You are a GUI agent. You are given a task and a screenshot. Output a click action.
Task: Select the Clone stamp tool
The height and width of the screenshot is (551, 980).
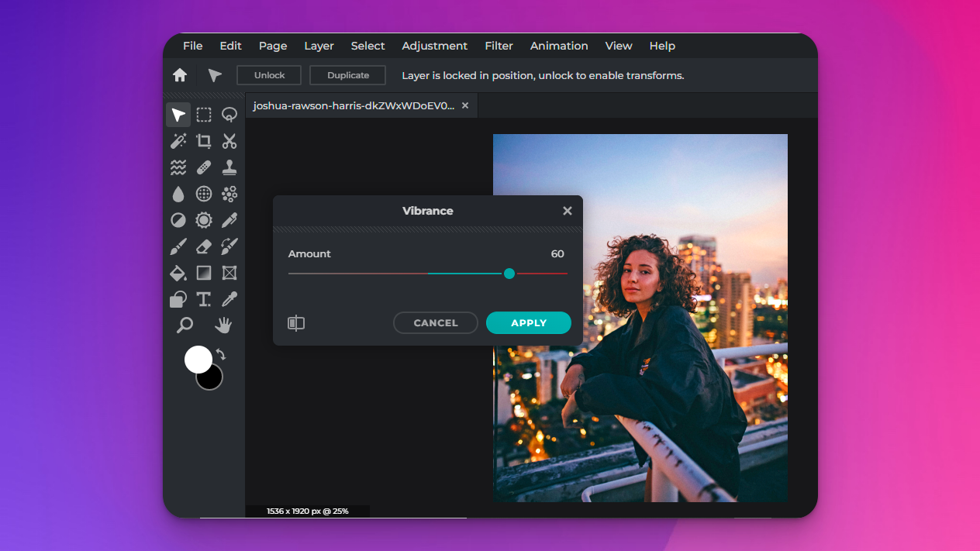[229, 167]
